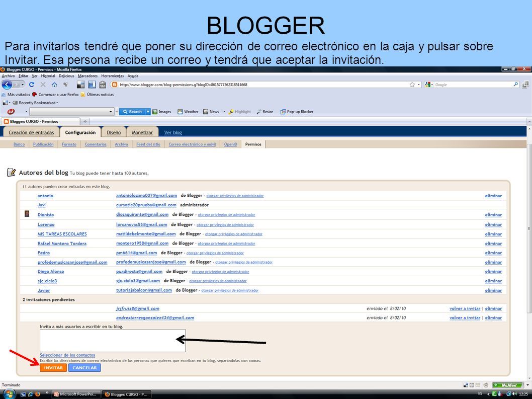Open the Archivo menu
This screenshot has width=532, height=399.
(8, 76)
